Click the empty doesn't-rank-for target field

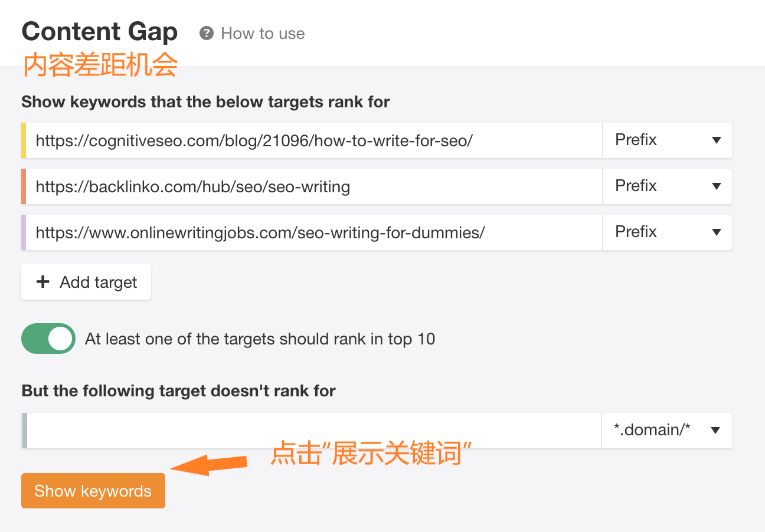click(313, 431)
